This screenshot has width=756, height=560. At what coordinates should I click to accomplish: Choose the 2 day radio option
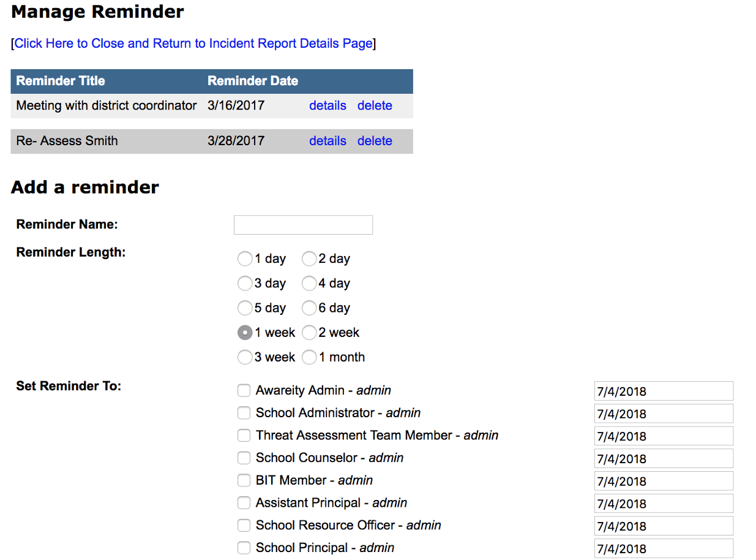pyautogui.click(x=309, y=259)
